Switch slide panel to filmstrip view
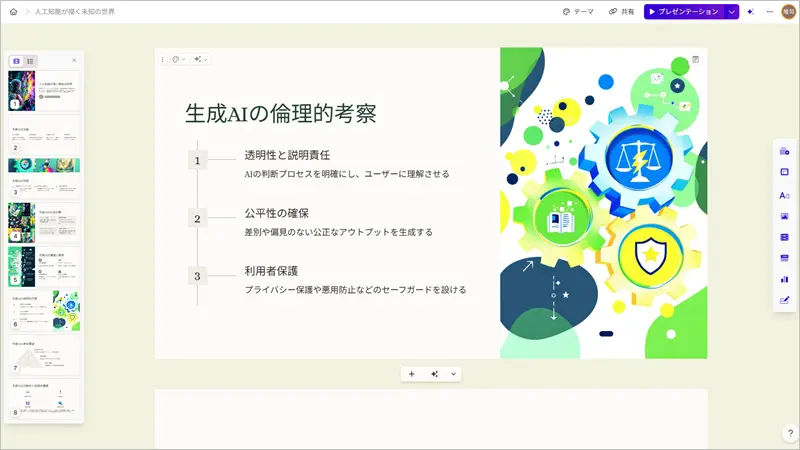800x450 pixels. click(17, 61)
